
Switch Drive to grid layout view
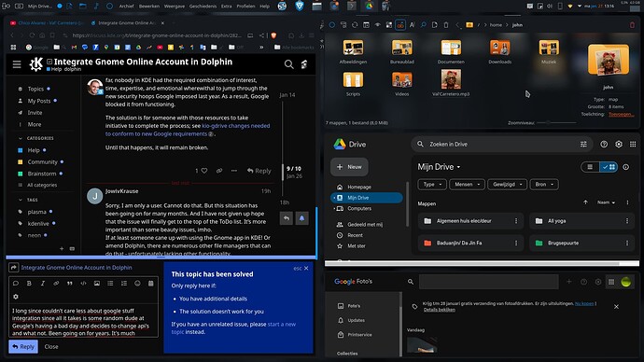[x=609, y=167]
